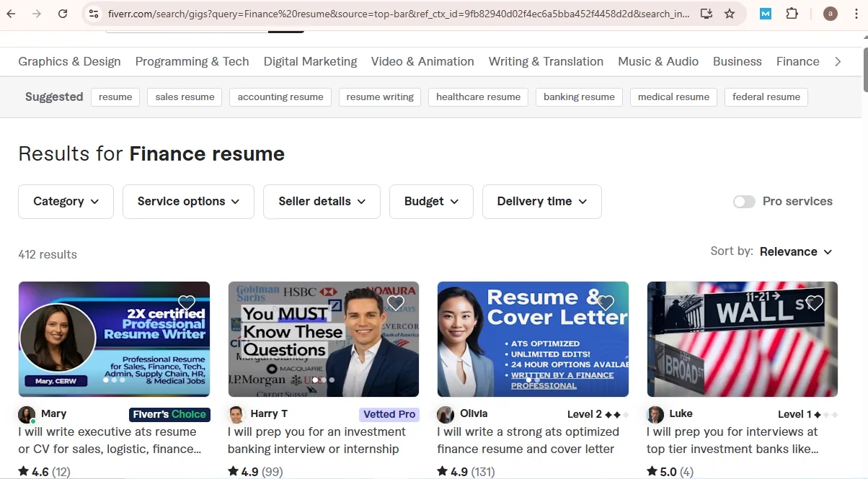Install app icon in address bar
The height and width of the screenshot is (479, 868).
(x=707, y=14)
